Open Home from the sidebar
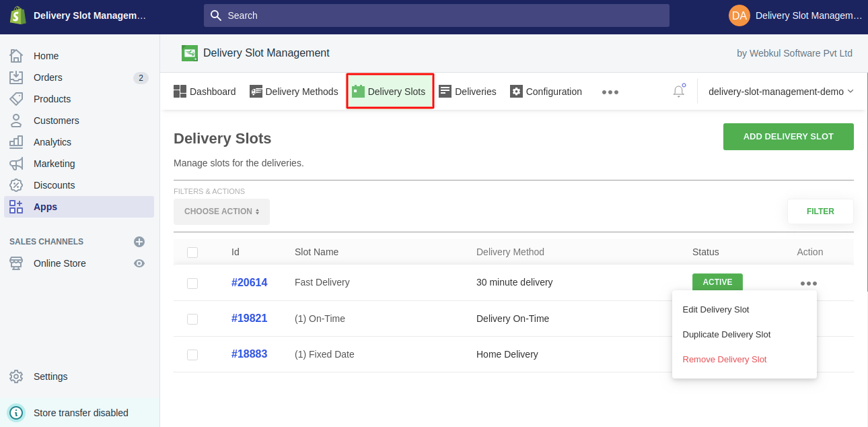This screenshot has width=868, height=427. (46, 56)
